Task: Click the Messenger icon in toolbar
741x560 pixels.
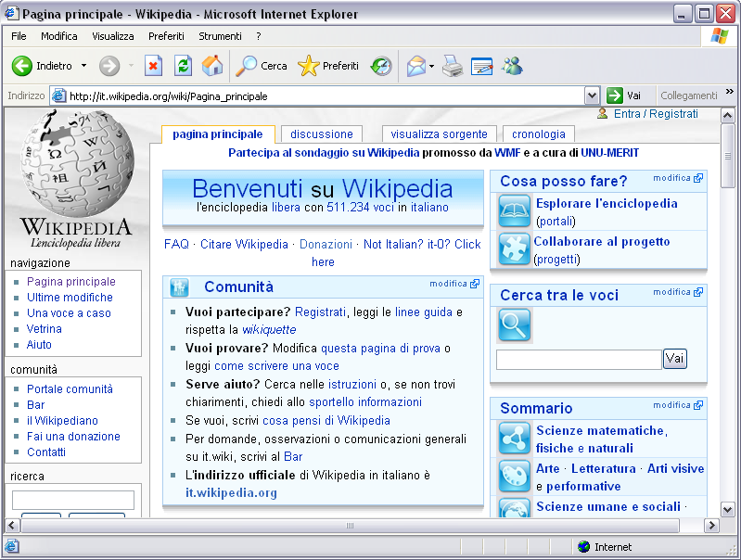Action: (512, 66)
